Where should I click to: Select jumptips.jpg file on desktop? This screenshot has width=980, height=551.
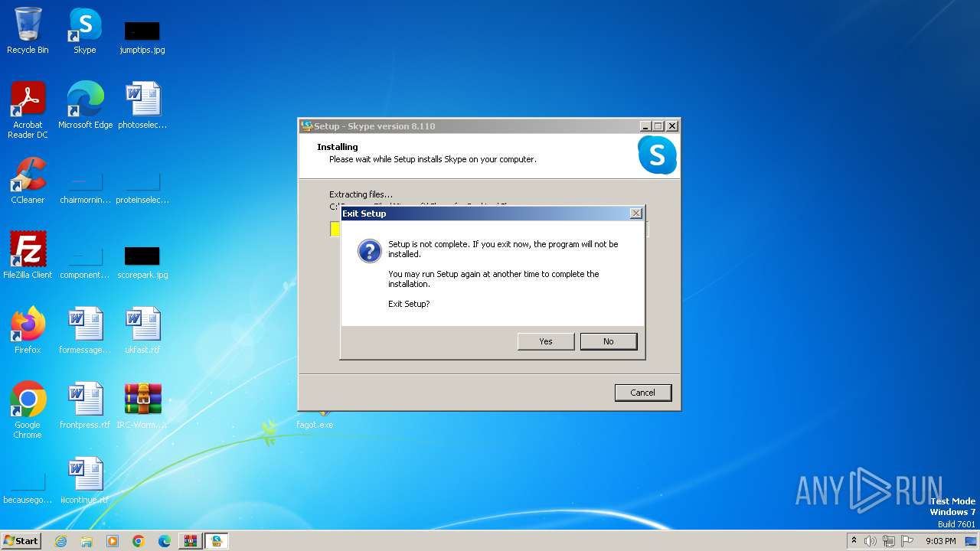coord(142,37)
